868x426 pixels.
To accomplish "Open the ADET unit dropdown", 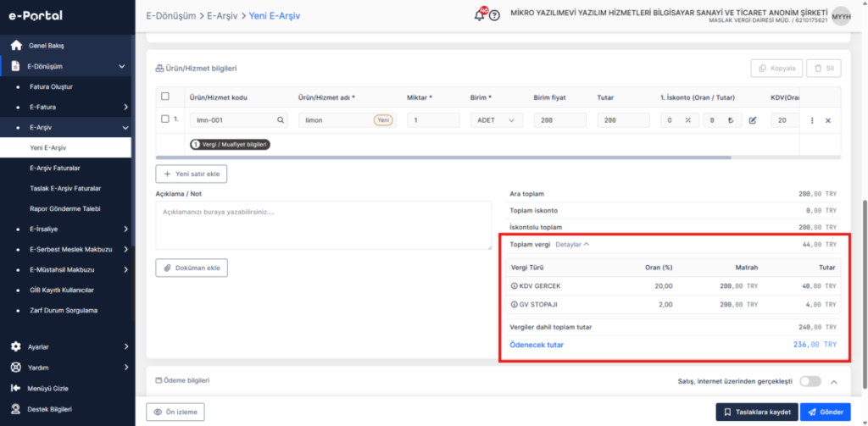I will point(497,120).
